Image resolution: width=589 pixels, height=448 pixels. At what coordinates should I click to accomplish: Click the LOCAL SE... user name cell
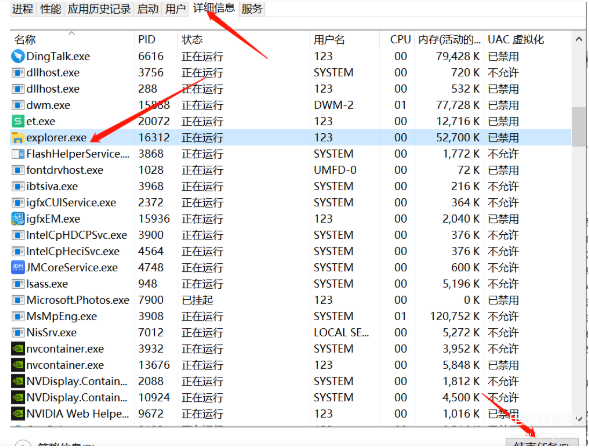point(341,332)
